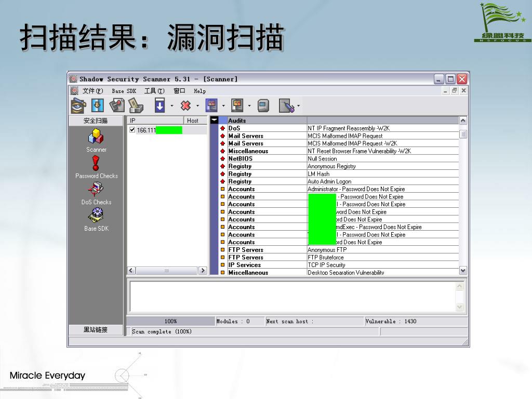Open dropdown arrow next to blue download icon

[x=171, y=106]
